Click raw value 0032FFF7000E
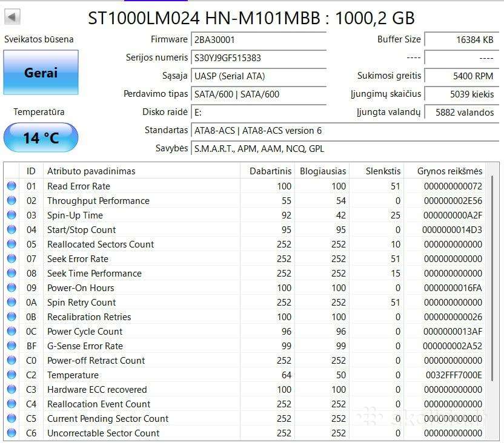This screenshot has height=443, width=504. [x=454, y=375]
